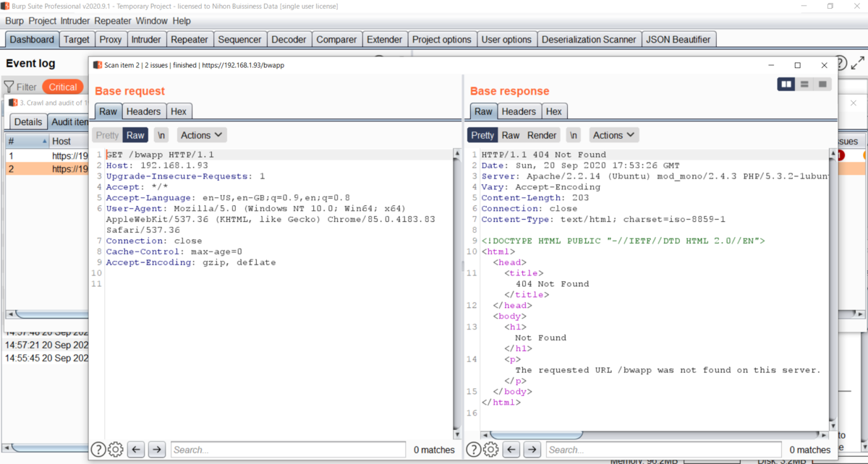The width and height of the screenshot is (868, 464).
Task: Open the Window menu
Action: pos(151,21)
